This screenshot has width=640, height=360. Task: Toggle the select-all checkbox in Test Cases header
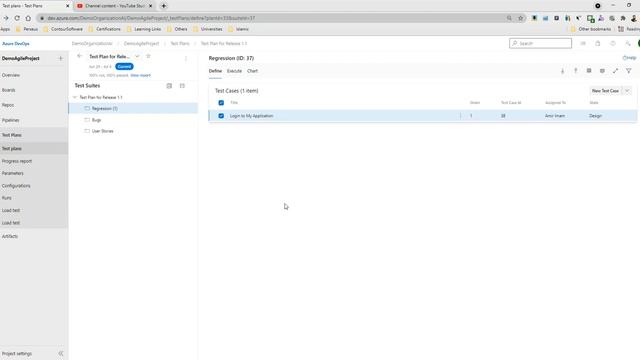pyautogui.click(x=221, y=103)
